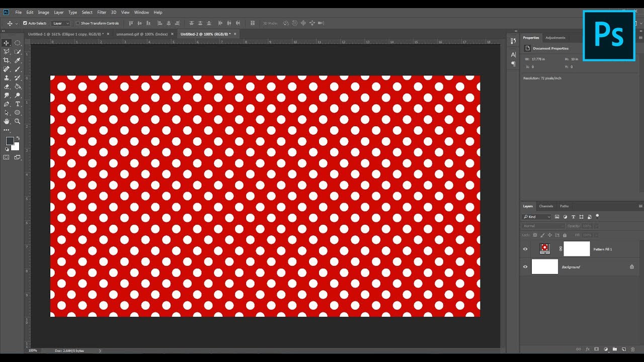The width and height of the screenshot is (644, 362).
Task: Open the Window menu
Action: click(141, 12)
